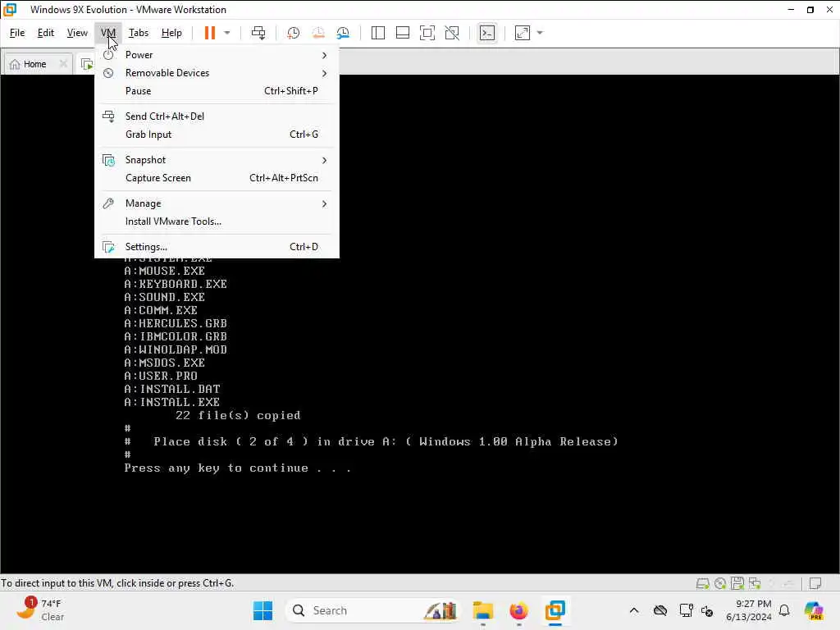Screen dimensions: 840x630
Task: Click the muted volume tray icon
Action: click(707, 610)
